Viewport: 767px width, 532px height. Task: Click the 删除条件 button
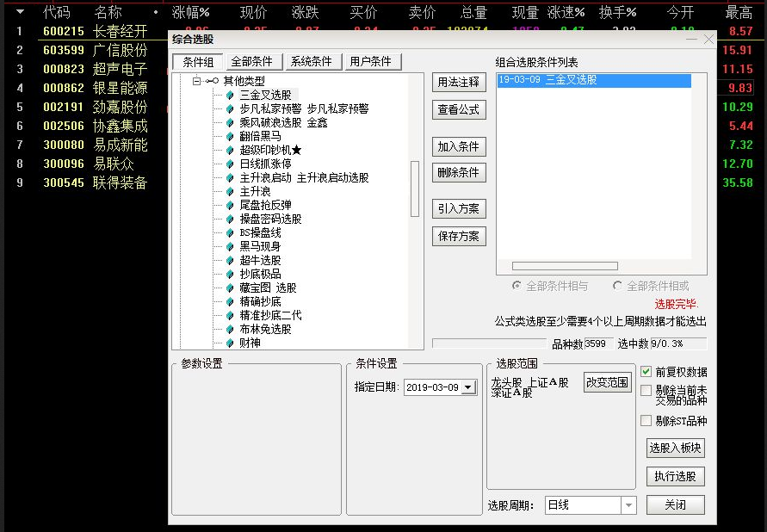coord(459,172)
